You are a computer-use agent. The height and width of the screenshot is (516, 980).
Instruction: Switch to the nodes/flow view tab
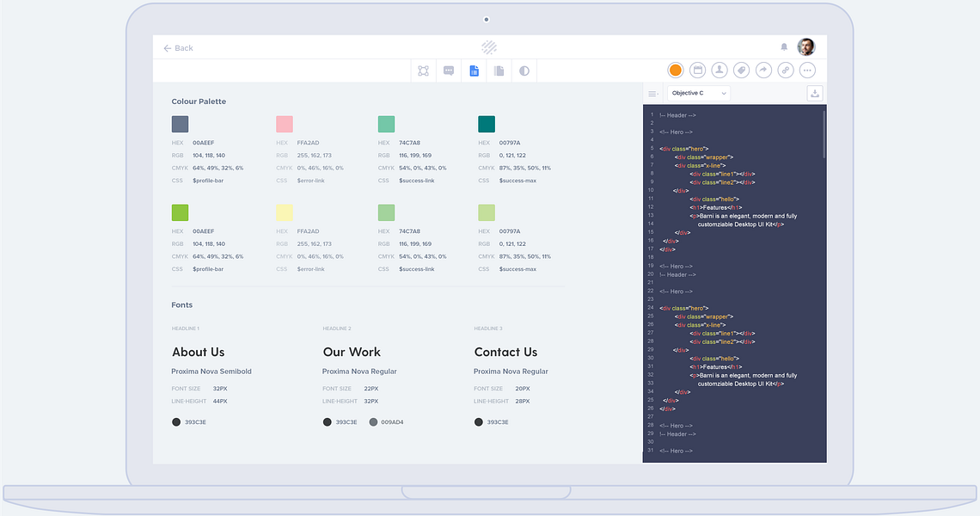coord(423,71)
